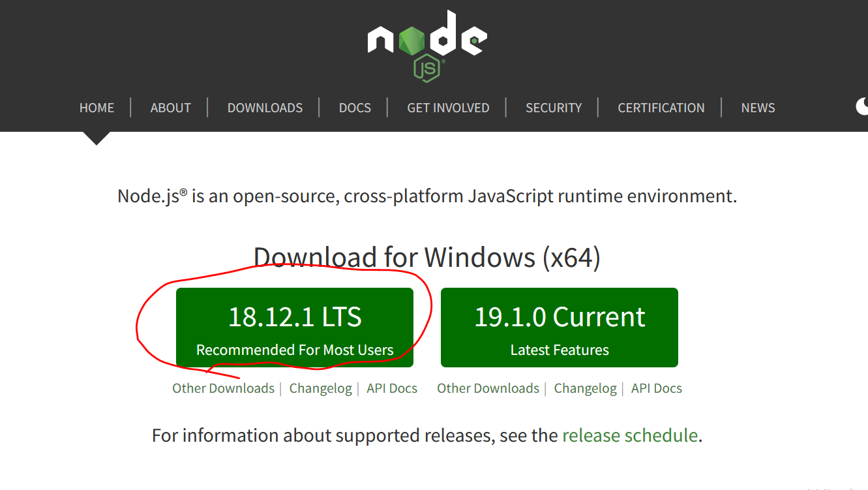868x490 pixels.
Task: Go to the NEWS section
Action: click(x=758, y=108)
